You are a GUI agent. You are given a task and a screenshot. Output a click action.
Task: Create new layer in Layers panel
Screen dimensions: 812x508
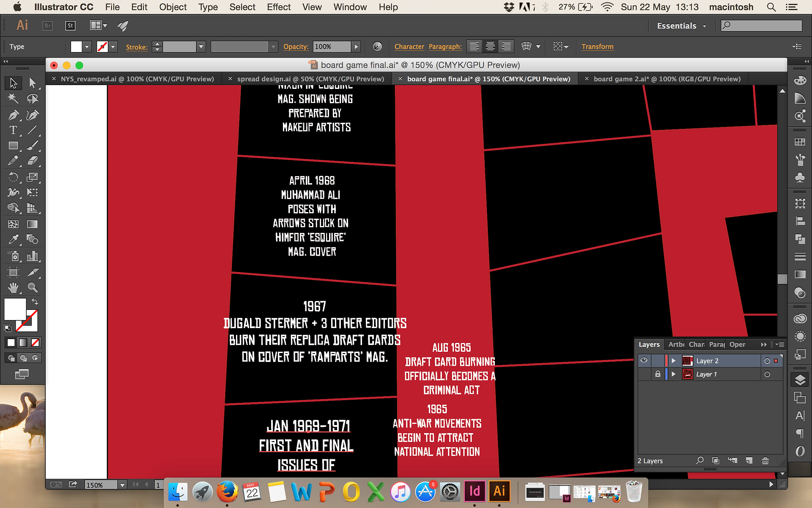pyautogui.click(x=749, y=461)
